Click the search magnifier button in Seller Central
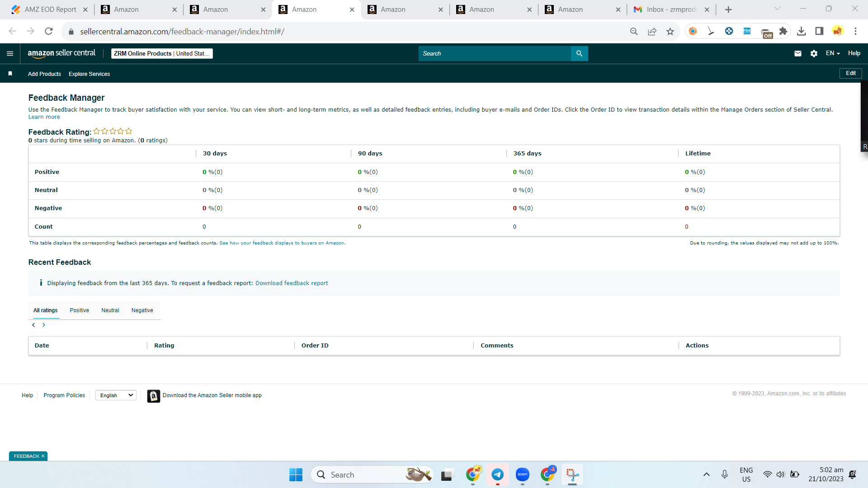Viewport: 868px width, 488px height. pos(579,53)
